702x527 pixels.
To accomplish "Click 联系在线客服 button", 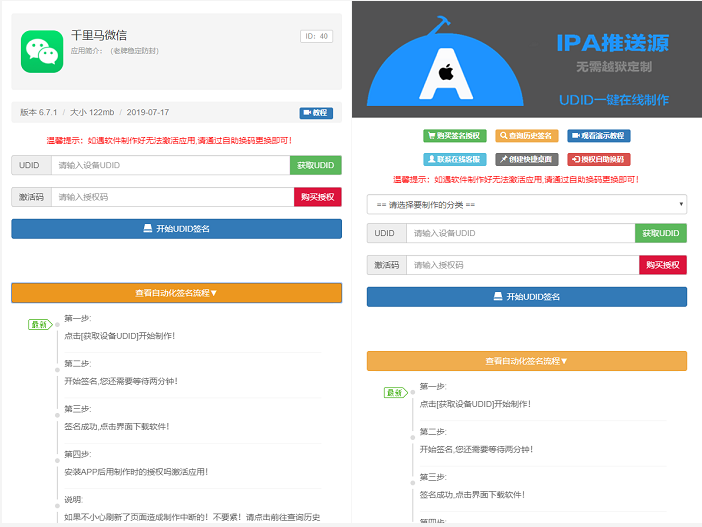I will point(455,159).
